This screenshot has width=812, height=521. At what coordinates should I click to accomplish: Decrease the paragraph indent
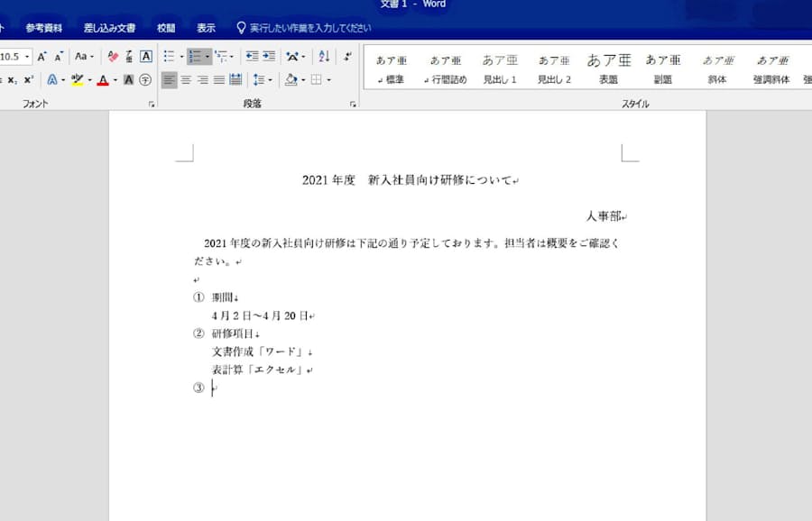coord(252,57)
